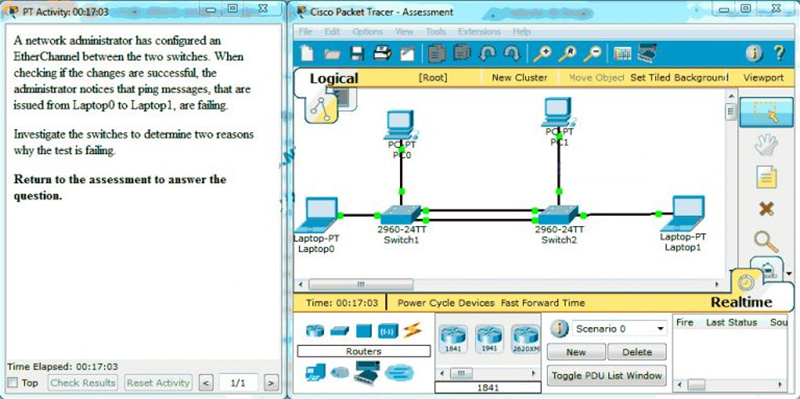800x399 pixels.
Task: Open the Scenario 0 dropdown
Action: 619,329
